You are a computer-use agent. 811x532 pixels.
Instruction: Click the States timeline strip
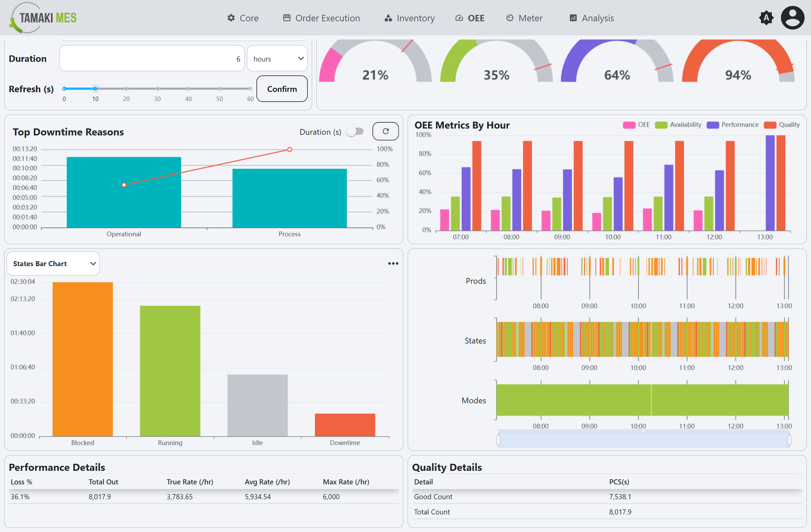point(642,339)
